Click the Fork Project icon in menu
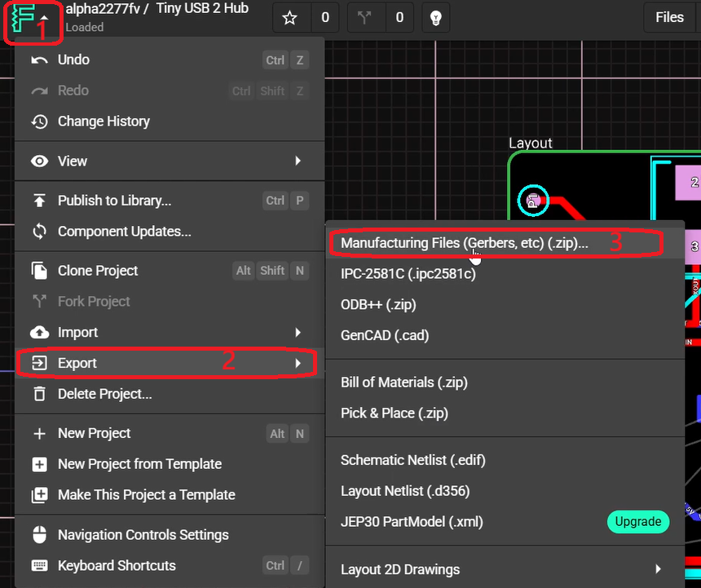The width and height of the screenshot is (701, 588). pyautogui.click(x=39, y=302)
